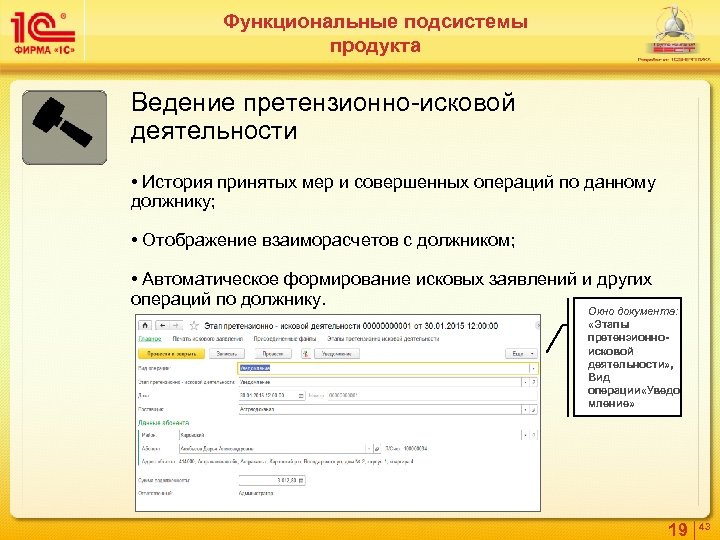The image size is (720, 540).
Task: Click slide number 19
Action: click(678, 529)
